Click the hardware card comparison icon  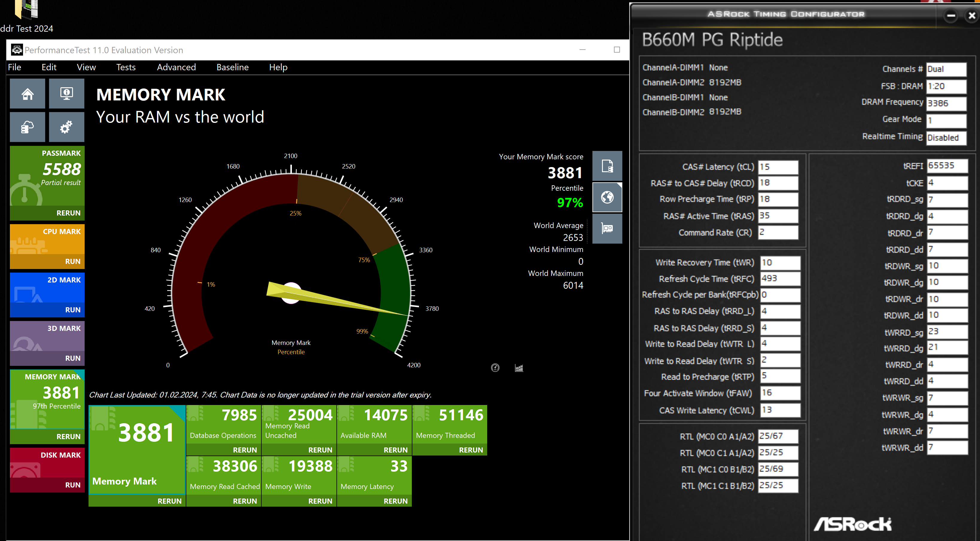point(607,228)
